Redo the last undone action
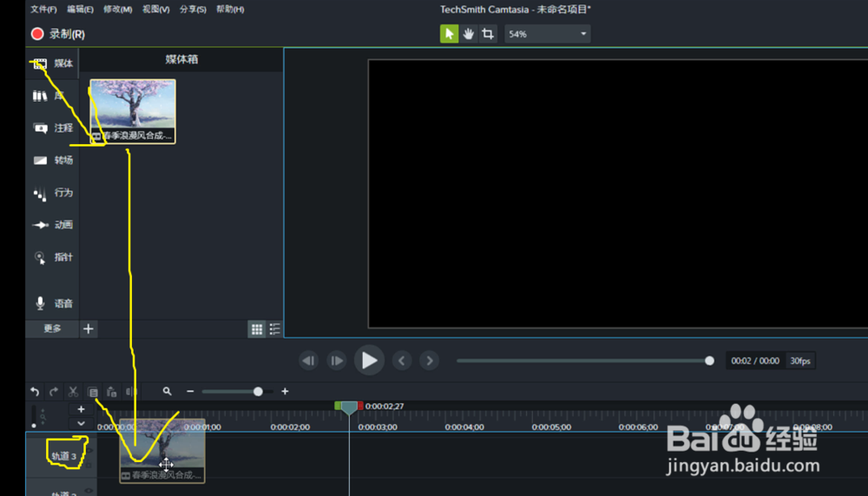The height and width of the screenshot is (496, 868). point(54,392)
